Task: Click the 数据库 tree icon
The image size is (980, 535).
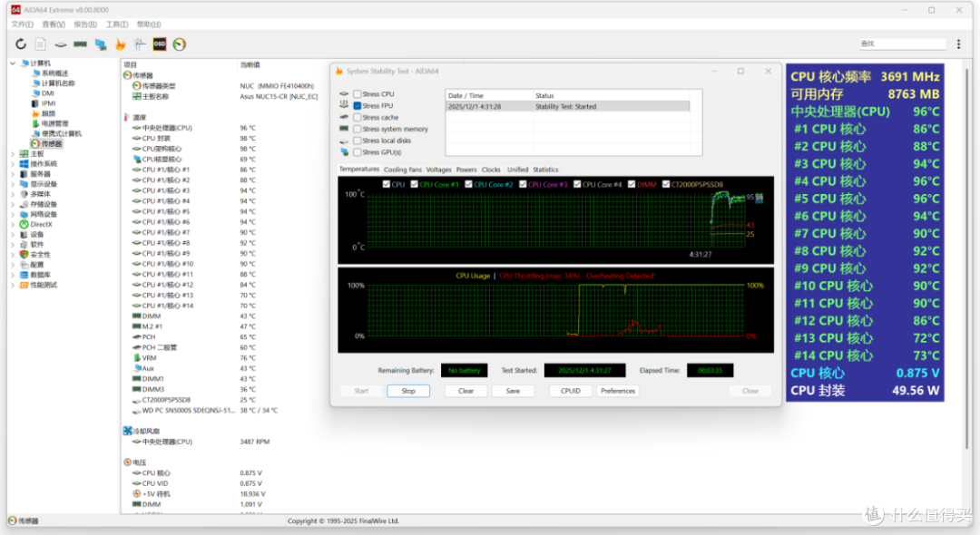Action: tap(24, 275)
